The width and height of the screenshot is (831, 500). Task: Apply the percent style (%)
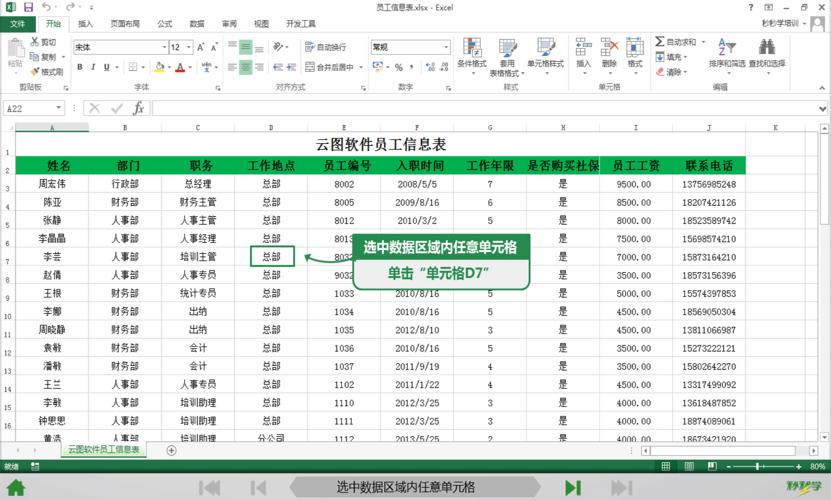click(x=399, y=67)
